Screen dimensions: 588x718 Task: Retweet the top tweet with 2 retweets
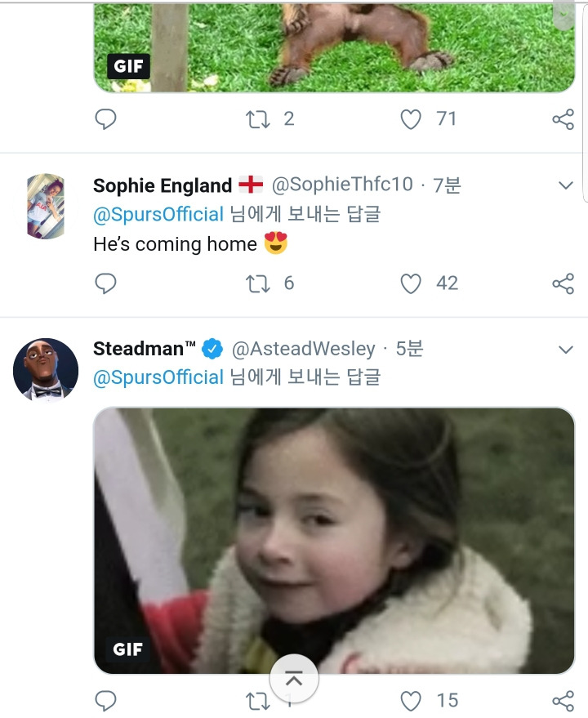pos(258,119)
